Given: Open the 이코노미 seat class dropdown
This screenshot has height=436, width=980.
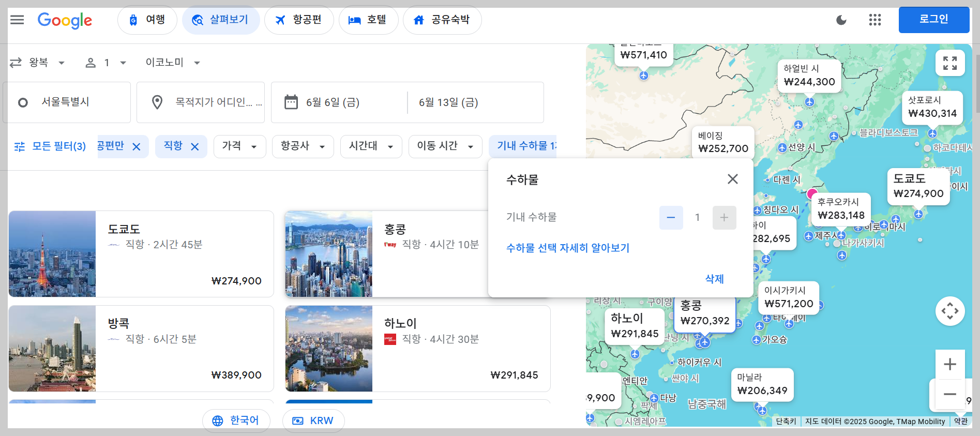Looking at the screenshot, I should click(x=173, y=63).
